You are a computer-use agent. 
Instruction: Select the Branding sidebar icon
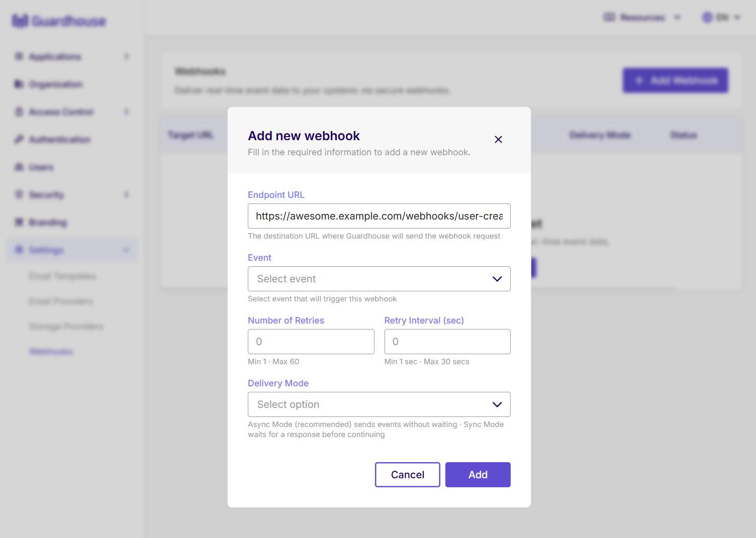tap(19, 222)
